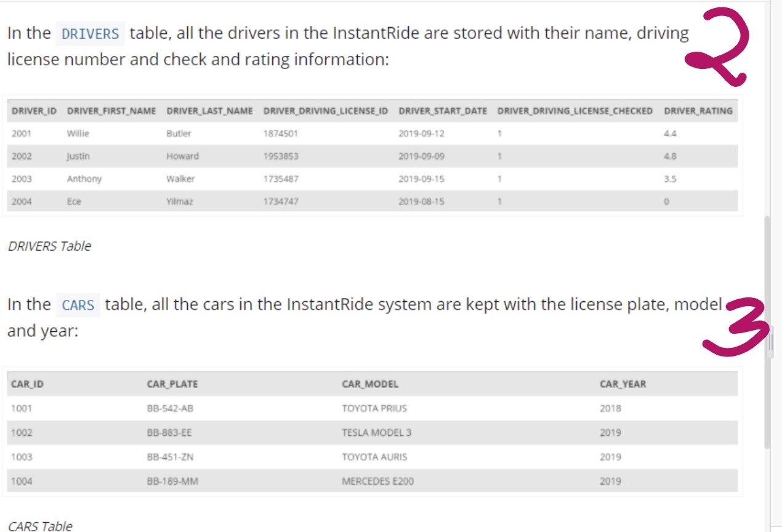Image resolution: width=782 pixels, height=532 pixels.
Task: Click car model MERCEDES E200
Action: click(378, 482)
